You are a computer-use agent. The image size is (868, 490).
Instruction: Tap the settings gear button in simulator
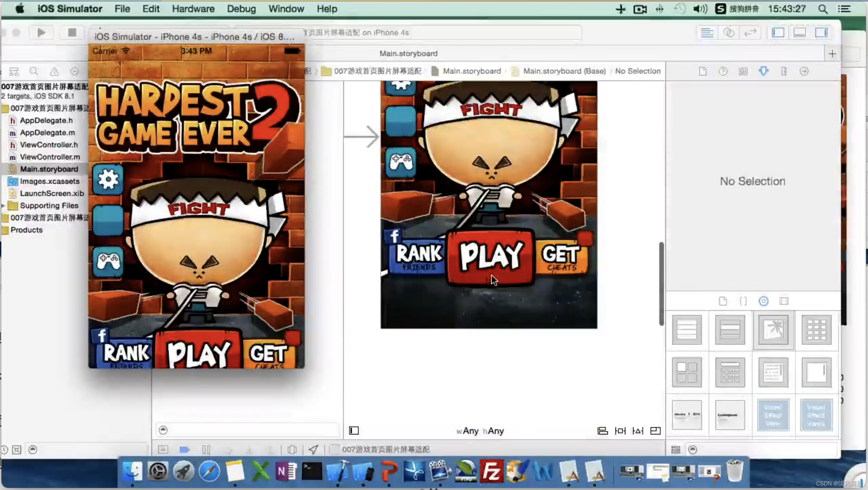(x=108, y=180)
